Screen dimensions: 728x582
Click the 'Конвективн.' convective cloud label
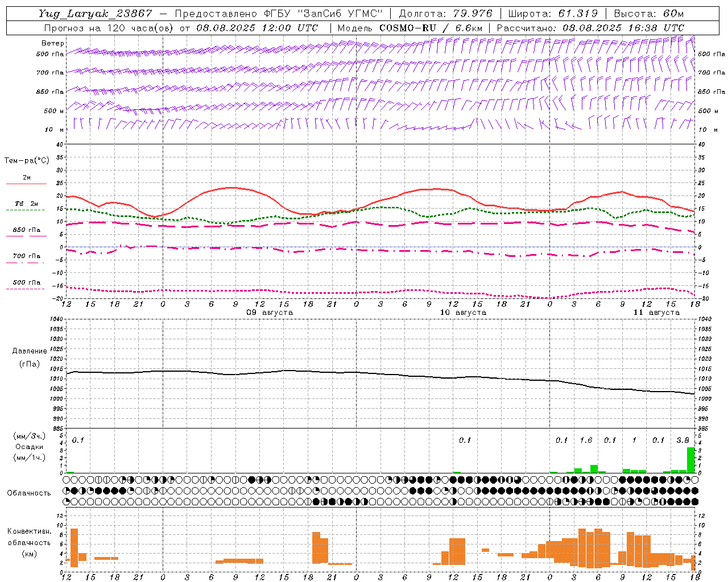coord(30,531)
